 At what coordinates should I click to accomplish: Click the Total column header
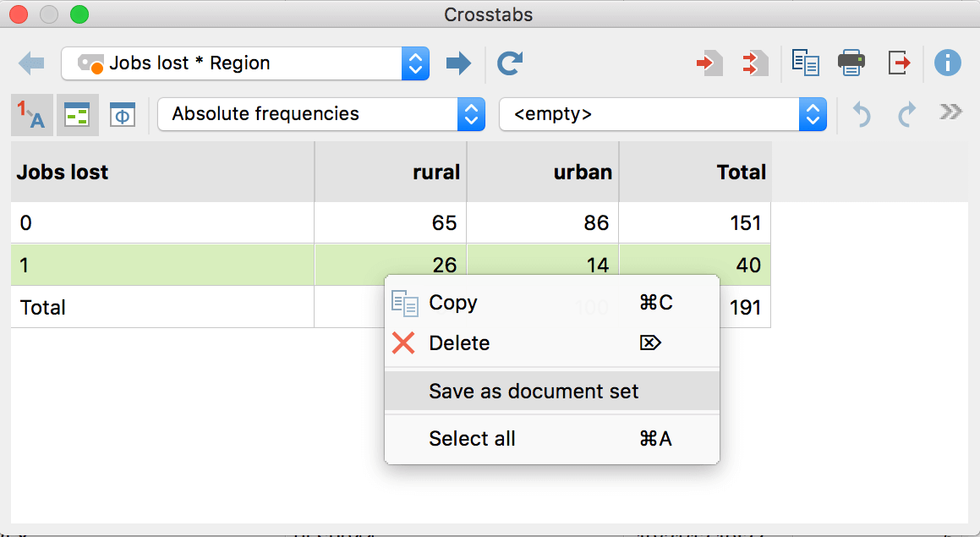(695, 172)
